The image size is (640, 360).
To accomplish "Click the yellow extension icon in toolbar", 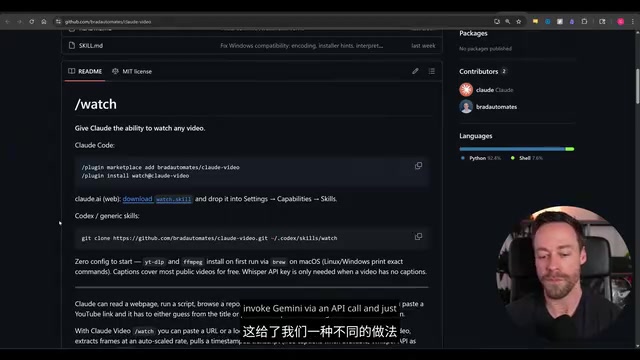I will coord(535,22).
